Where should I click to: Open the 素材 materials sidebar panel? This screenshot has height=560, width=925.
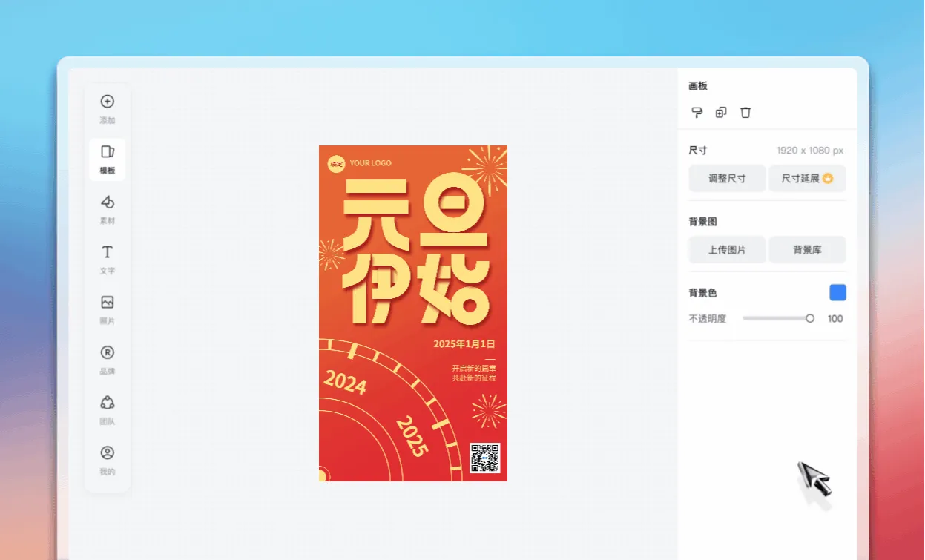coord(108,210)
